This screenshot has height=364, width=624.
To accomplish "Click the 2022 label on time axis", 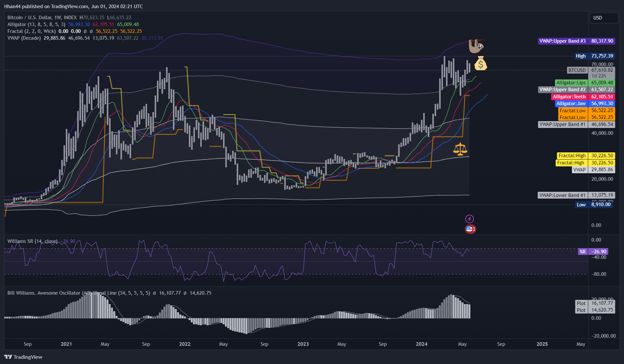I will 185,344.
